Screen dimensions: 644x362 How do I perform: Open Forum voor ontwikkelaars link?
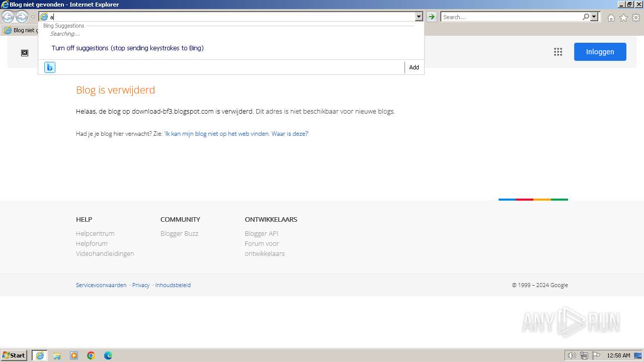(x=265, y=248)
